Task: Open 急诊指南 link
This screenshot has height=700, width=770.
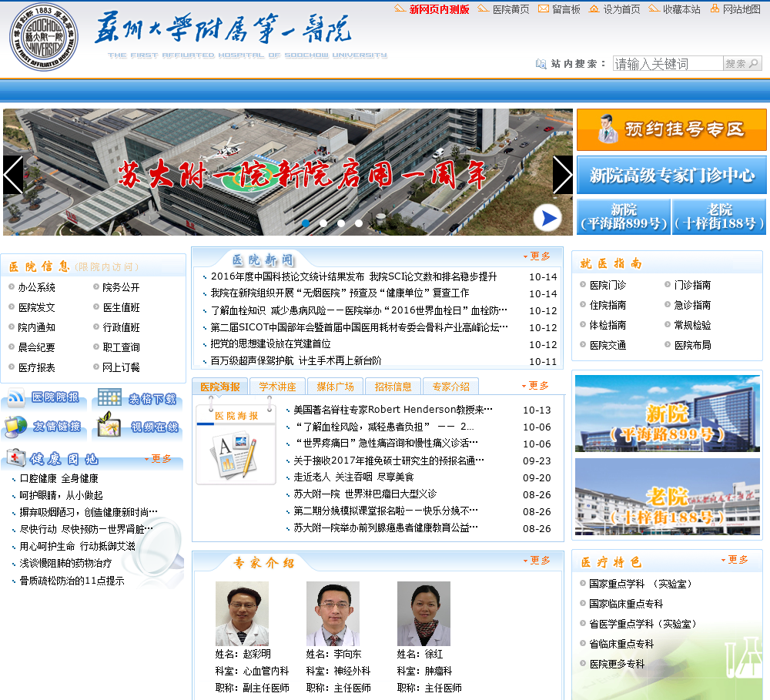Action: (692, 305)
